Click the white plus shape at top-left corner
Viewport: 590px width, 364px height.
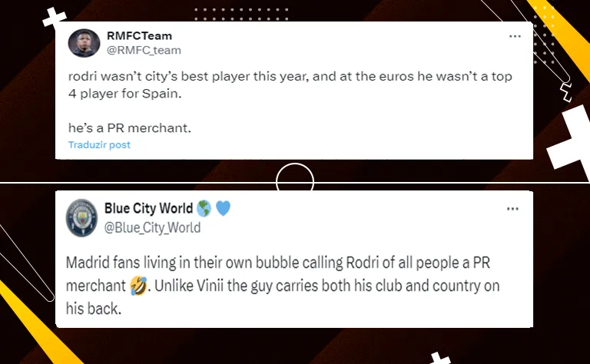(55, 18)
